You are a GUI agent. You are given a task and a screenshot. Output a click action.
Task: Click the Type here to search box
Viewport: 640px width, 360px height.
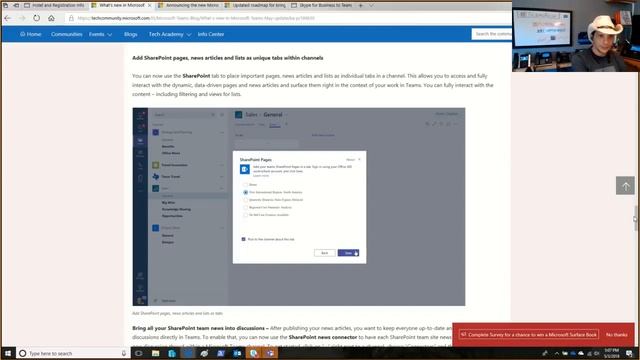click(73, 353)
